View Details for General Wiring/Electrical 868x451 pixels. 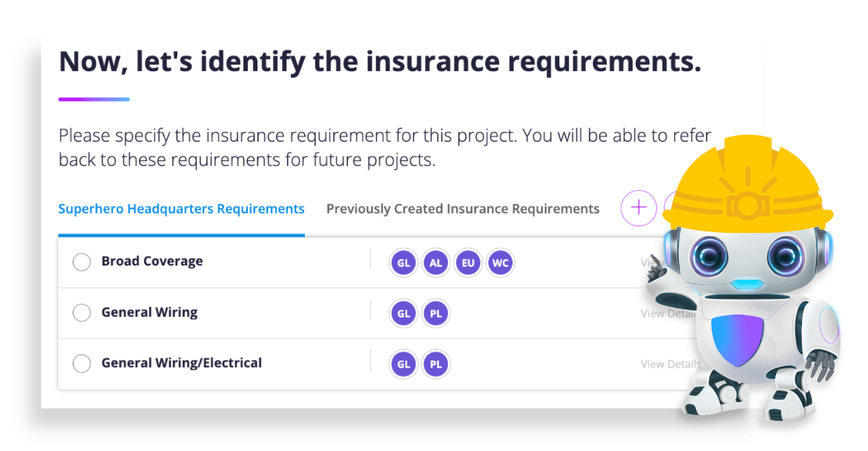click(670, 364)
